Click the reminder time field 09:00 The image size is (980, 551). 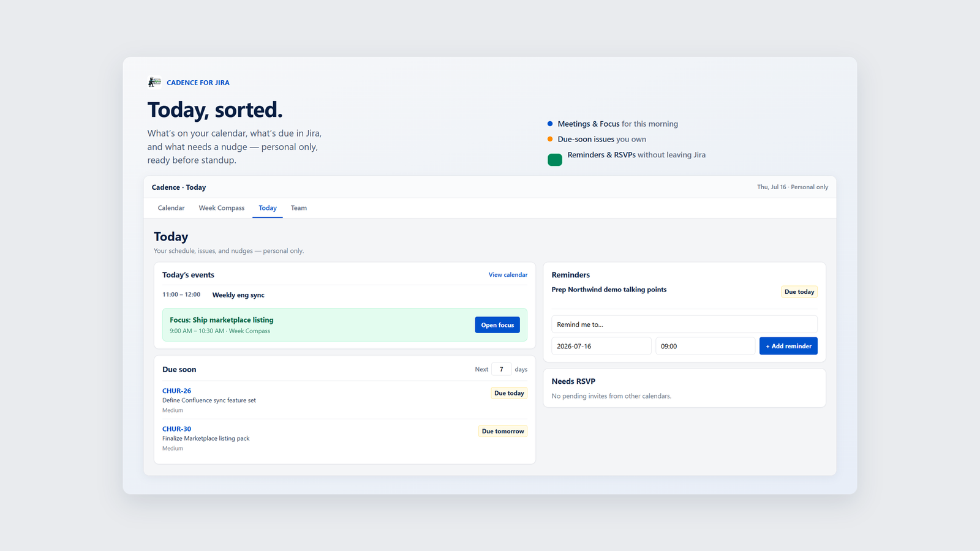705,346
